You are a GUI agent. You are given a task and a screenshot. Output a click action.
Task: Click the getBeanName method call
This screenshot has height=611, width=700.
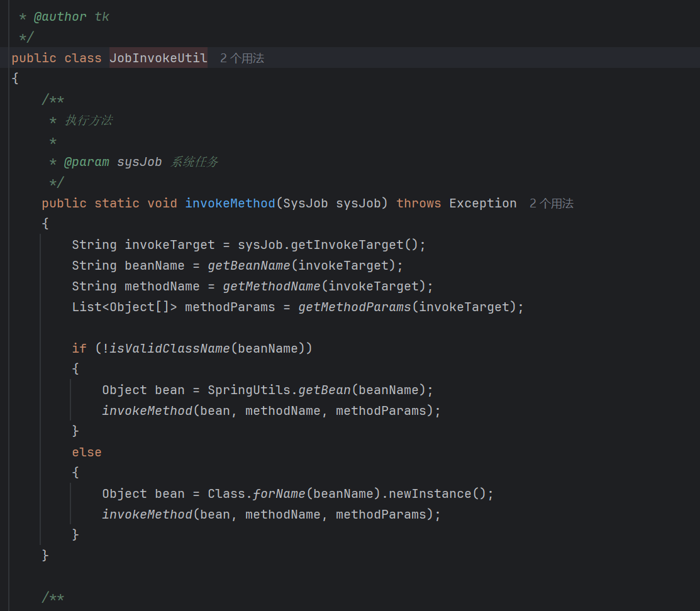(248, 265)
